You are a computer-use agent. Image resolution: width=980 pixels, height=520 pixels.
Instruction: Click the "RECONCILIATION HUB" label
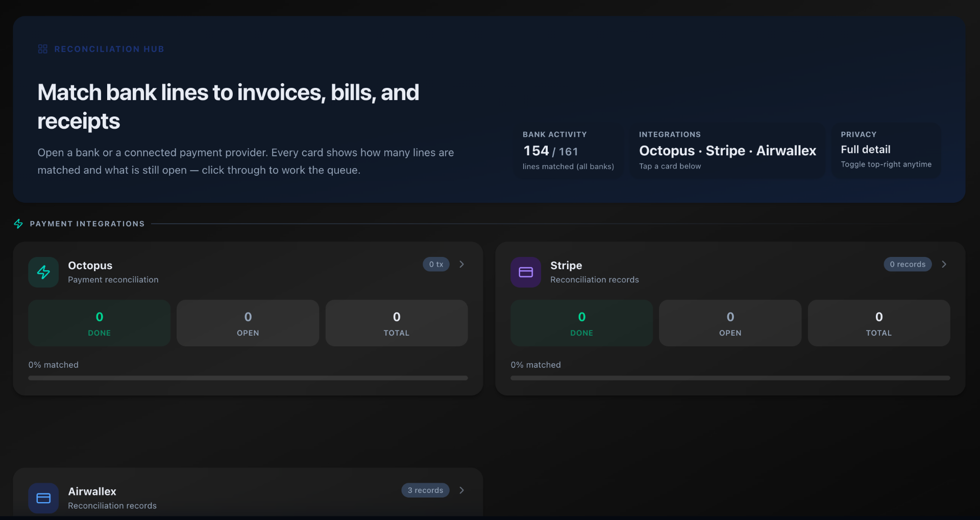click(x=109, y=49)
